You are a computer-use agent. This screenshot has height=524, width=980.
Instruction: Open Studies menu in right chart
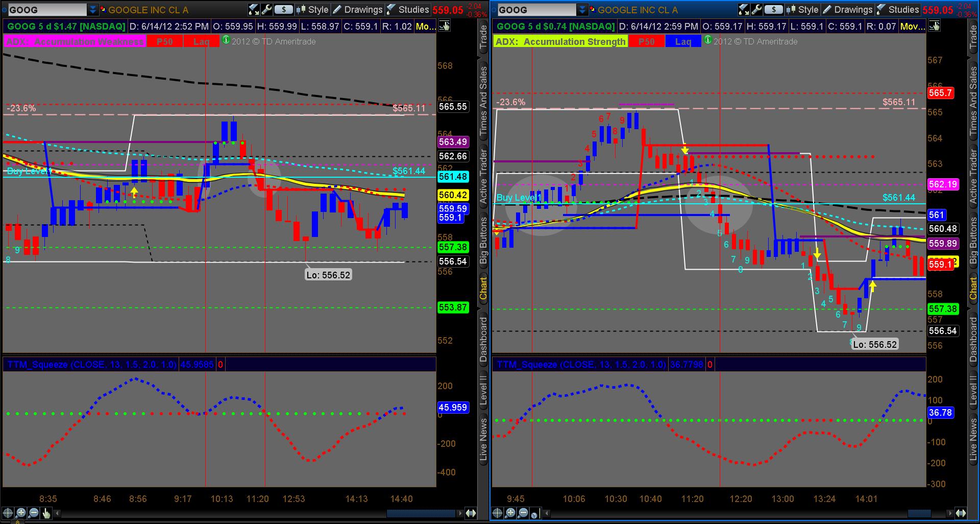[x=897, y=10]
